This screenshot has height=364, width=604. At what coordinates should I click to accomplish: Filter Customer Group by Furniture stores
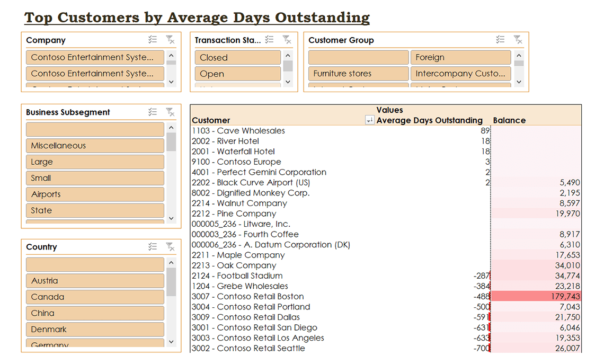358,74
